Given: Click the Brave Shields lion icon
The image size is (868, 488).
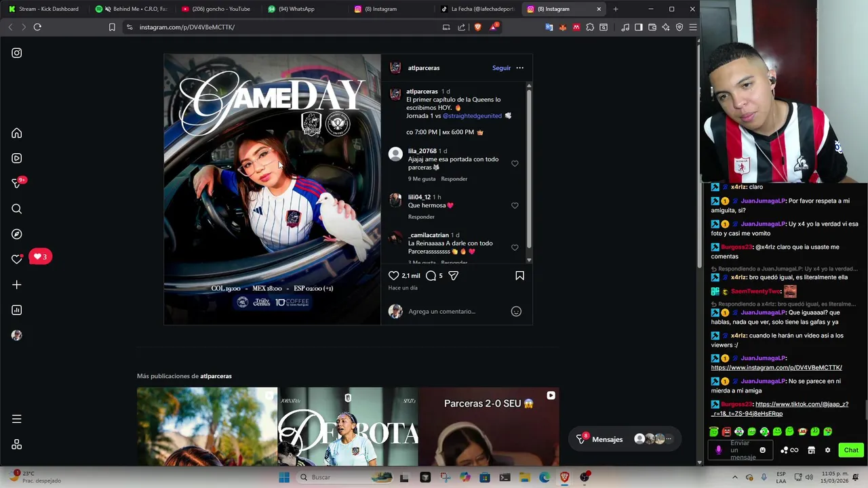Looking at the screenshot, I should [477, 27].
